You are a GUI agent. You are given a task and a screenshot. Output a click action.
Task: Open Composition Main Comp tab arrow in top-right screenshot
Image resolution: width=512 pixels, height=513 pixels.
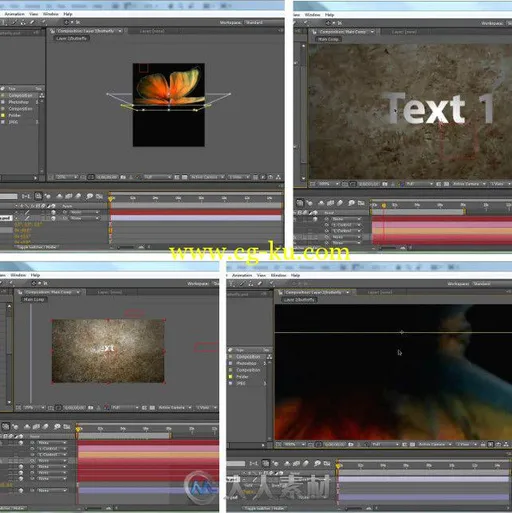tap(372, 32)
